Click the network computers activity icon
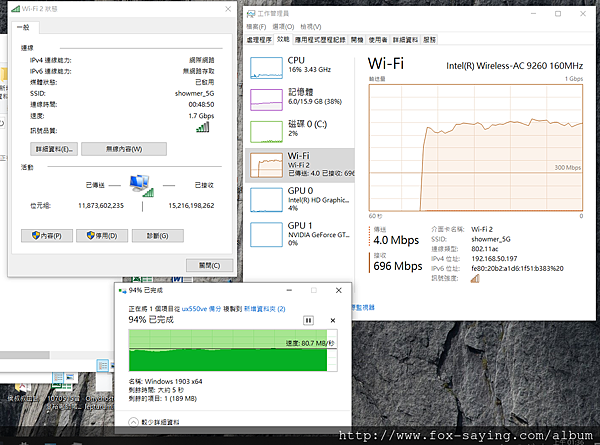The width and height of the screenshot is (600, 445). tap(142, 186)
